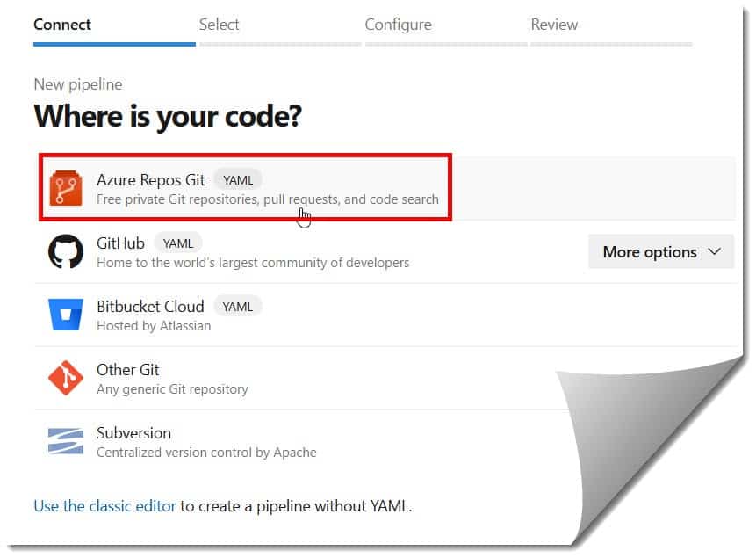Open the GitHub More options dropdown
The image size is (756, 558).
coord(660,251)
